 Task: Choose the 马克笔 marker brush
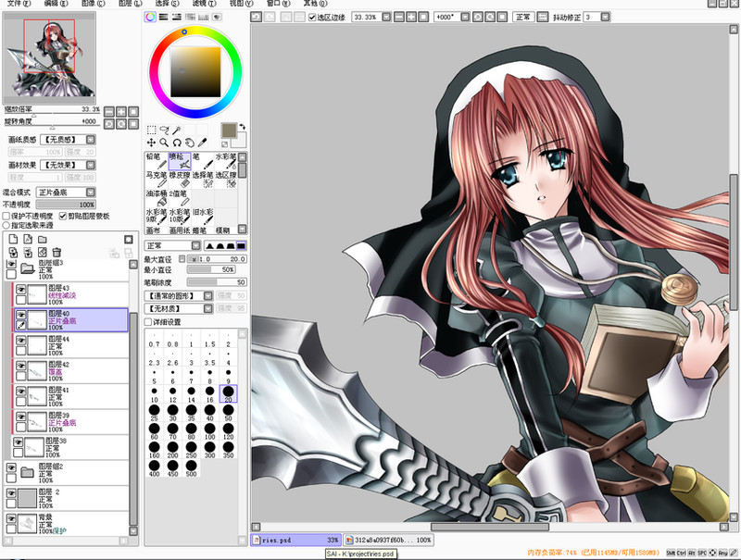pos(156,180)
